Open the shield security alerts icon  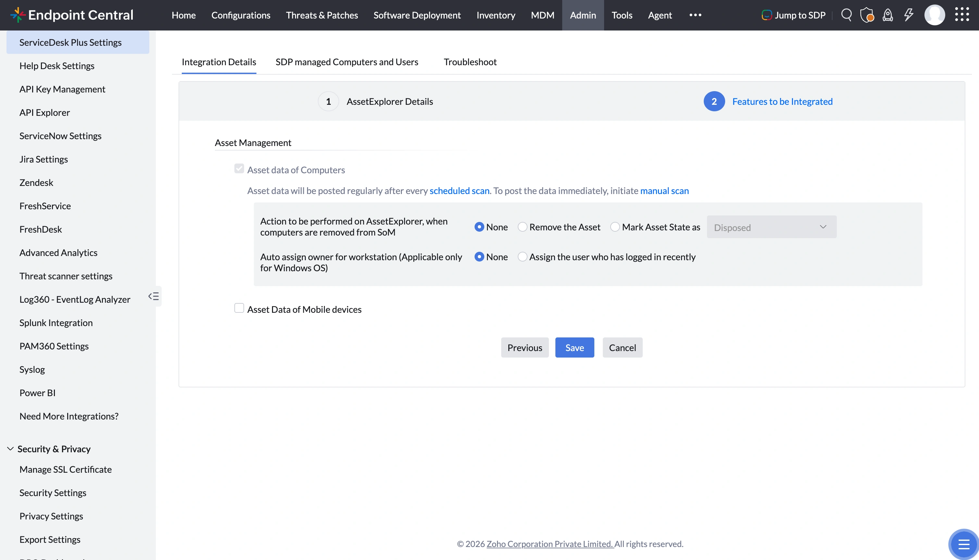(867, 15)
